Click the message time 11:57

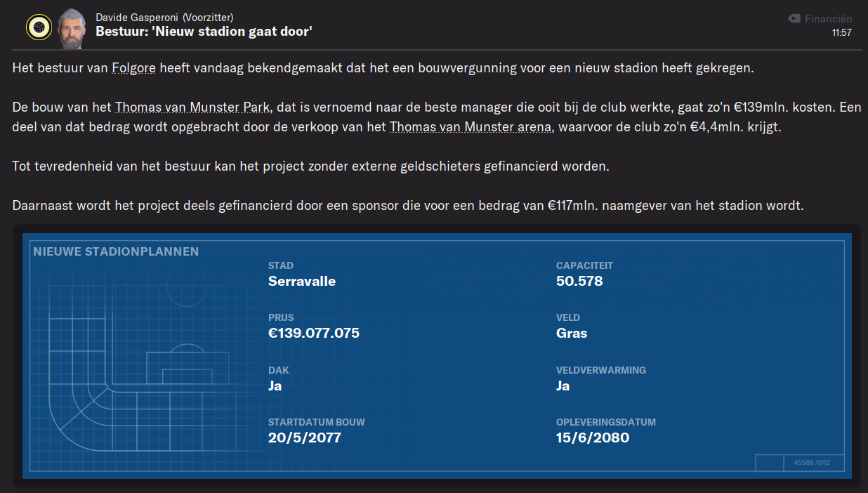click(x=841, y=33)
